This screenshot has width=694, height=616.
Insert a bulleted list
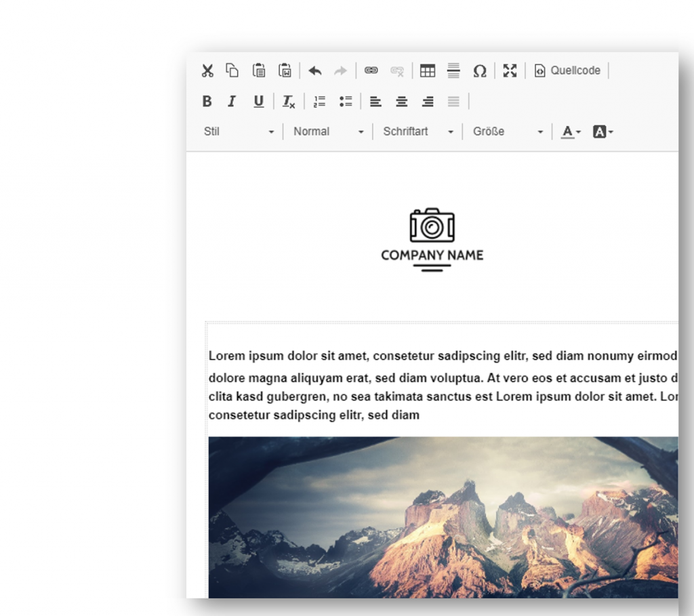[x=346, y=102]
